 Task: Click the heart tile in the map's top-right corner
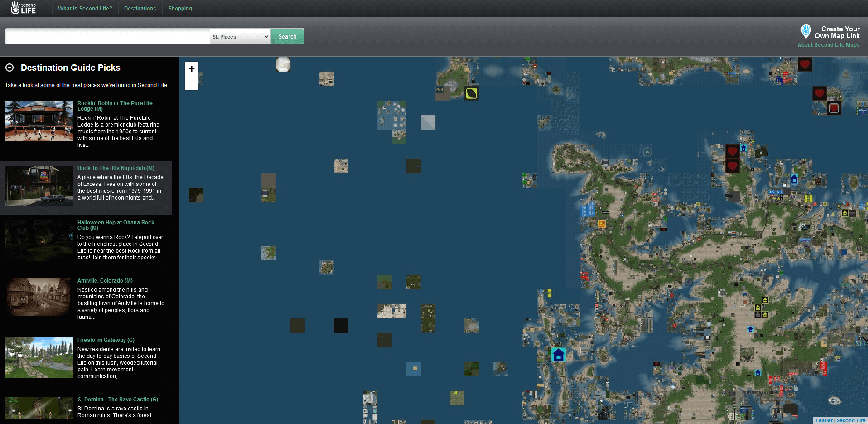click(805, 64)
